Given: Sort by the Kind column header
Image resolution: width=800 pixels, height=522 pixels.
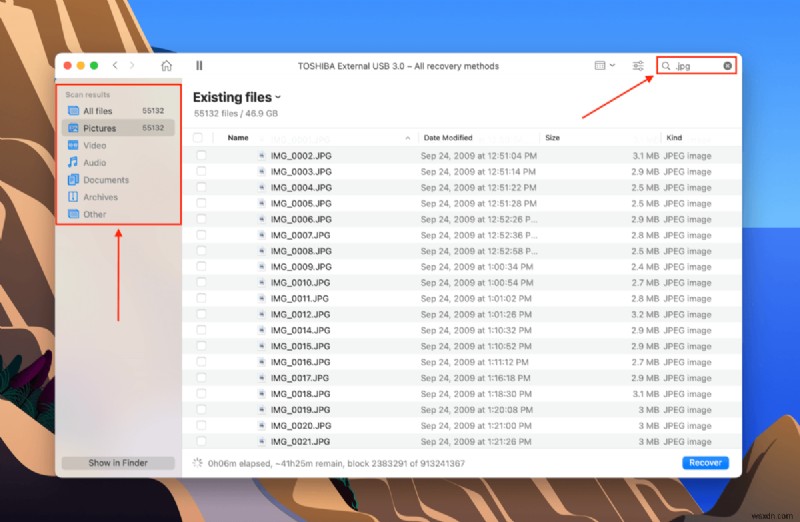Looking at the screenshot, I should click(x=674, y=138).
